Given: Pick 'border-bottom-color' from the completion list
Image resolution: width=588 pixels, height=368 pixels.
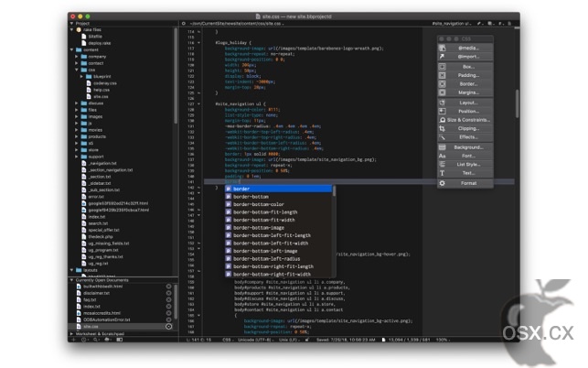Looking at the screenshot, I should tap(278, 205).
